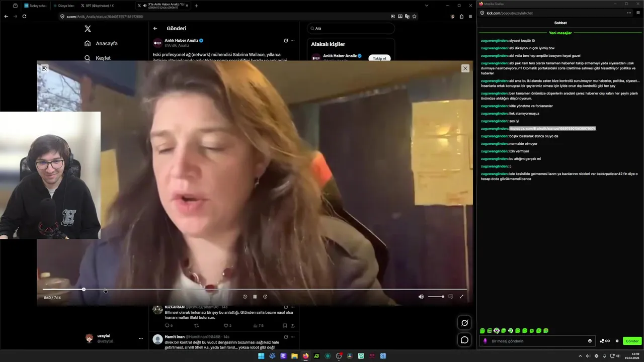
Task: Open the taskbar clock and date
Action: (x=631, y=356)
